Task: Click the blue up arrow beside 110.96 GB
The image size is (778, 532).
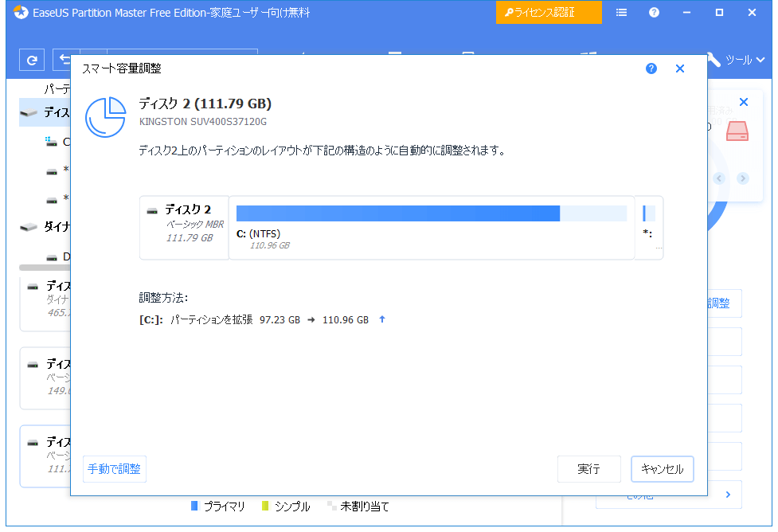Action: (x=381, y=319)
